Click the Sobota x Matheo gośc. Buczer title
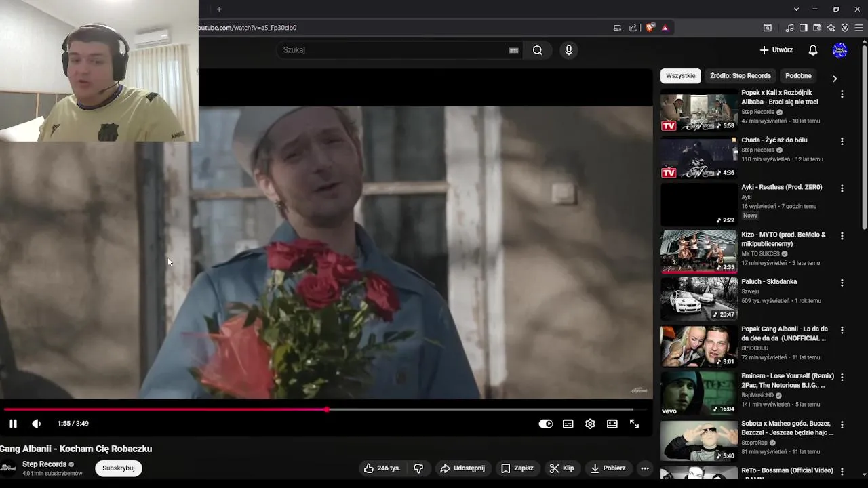This screenshot has width=868, height=488. point(787,428)
